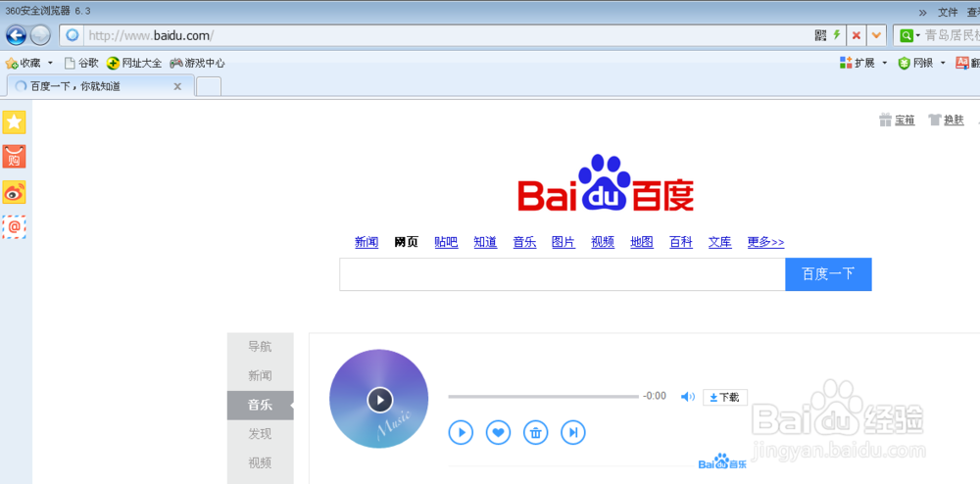The height and width of the screenshot is (484, 980).
Task: Open the 游戏中心 bookmark
Action: [198, 63]
